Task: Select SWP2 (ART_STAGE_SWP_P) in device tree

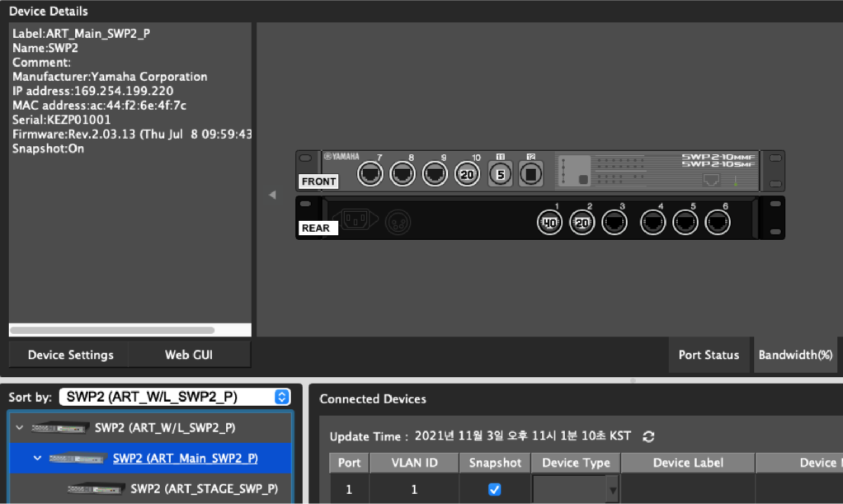Action: coord(205,489)
